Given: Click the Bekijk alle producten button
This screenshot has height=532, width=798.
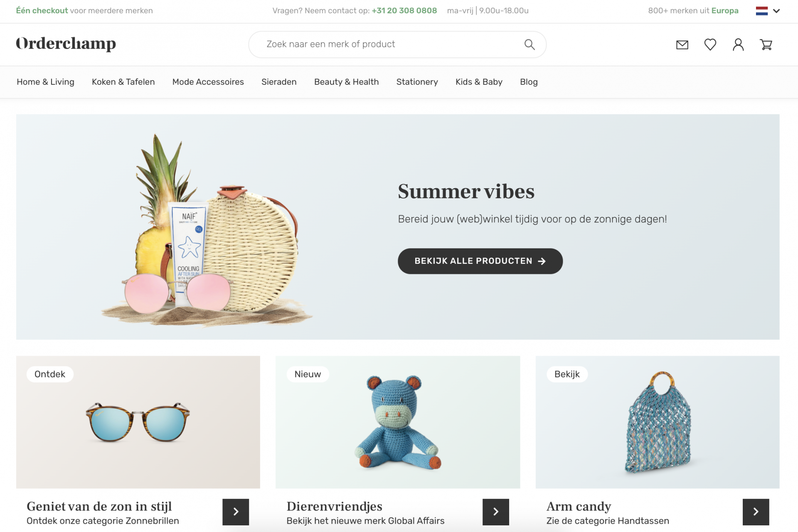Looking at the screenshot, I should click(480, 261).
